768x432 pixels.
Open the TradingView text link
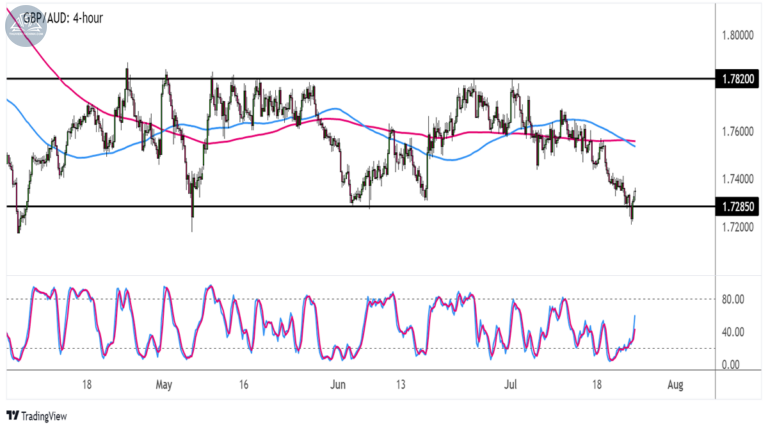point(44,416)
